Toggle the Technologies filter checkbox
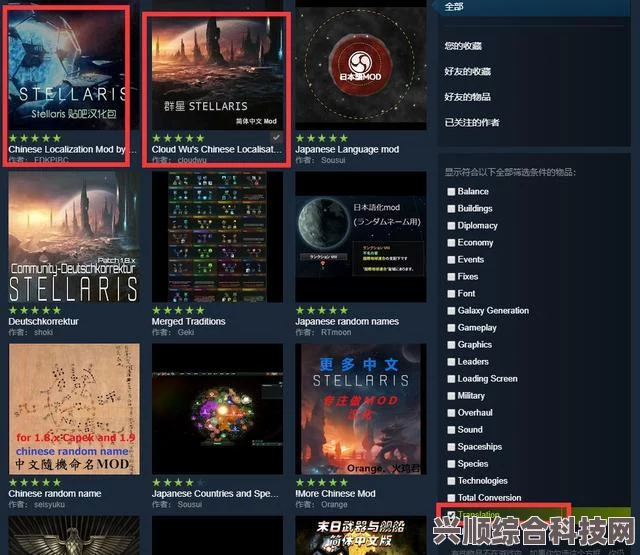The image size is (640, 555). [x=451, y=481]
